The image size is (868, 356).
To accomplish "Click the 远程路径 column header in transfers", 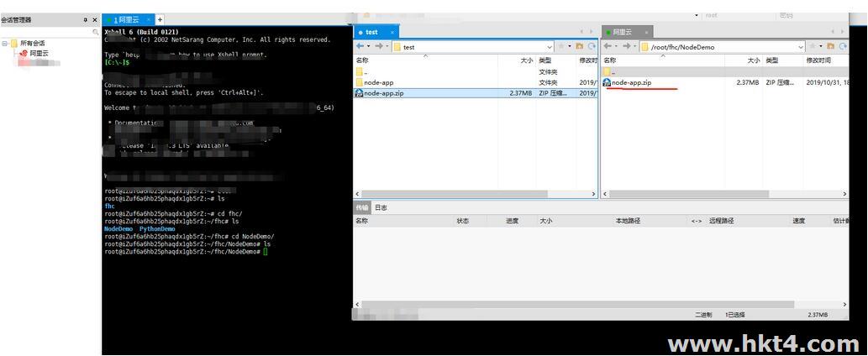I will coord(721,221).
